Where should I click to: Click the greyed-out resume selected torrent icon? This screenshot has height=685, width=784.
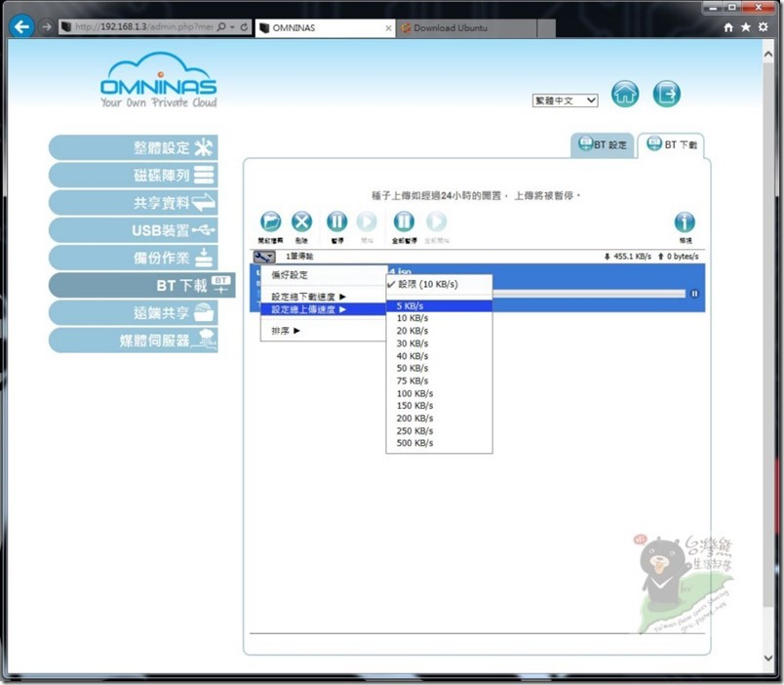[367, 222]
